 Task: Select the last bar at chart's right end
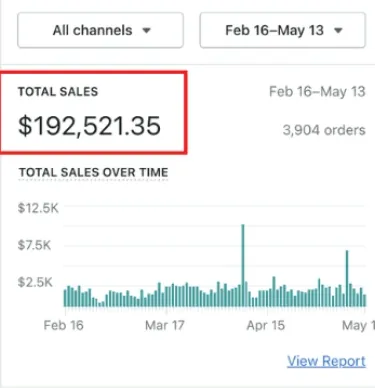[365, 301]
